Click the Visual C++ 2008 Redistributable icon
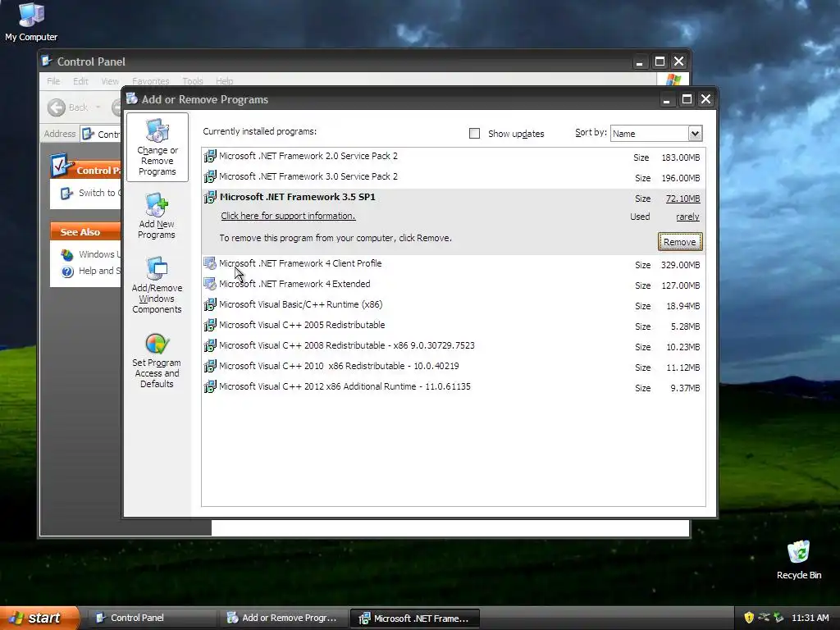This screenshot has width=840, height=630. pos(210,345)
